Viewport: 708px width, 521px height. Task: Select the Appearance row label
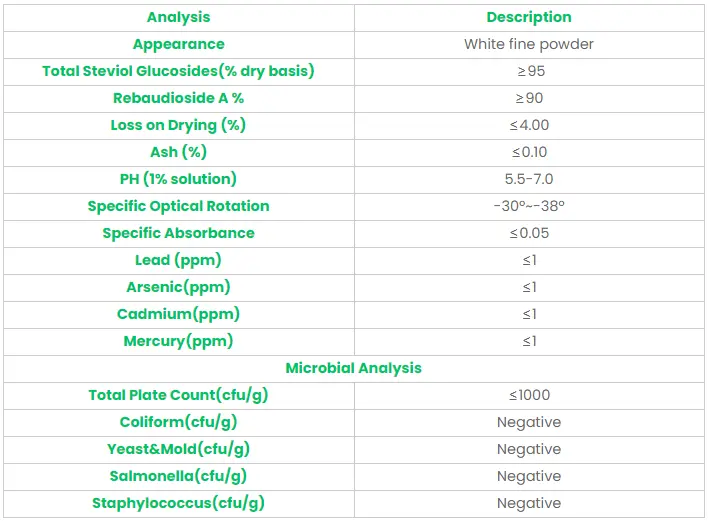pyautogui.click(x=178, y=44)
